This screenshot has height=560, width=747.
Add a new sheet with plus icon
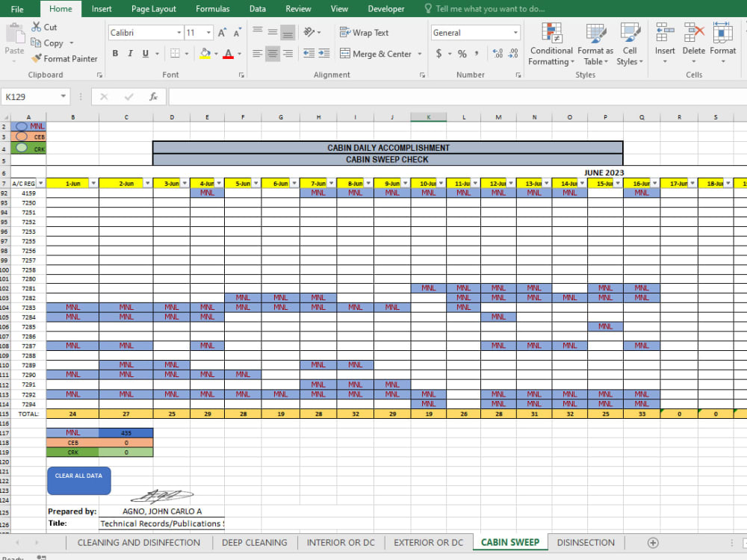[x=653, y=543]
